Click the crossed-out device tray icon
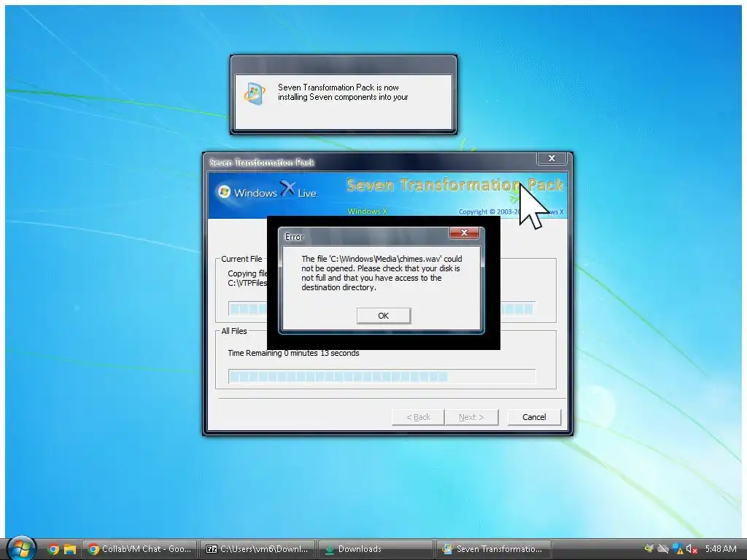The image size is (747, 560). [663, 549]
